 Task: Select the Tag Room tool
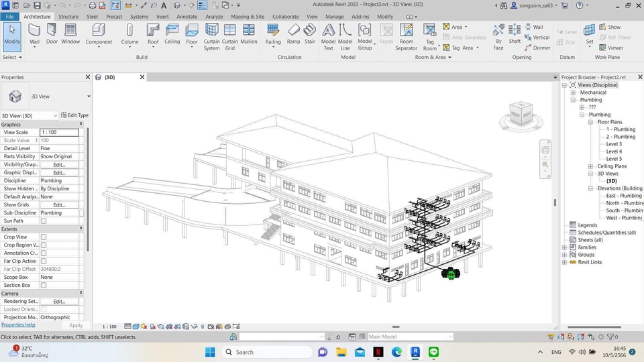tap(429, 37)
